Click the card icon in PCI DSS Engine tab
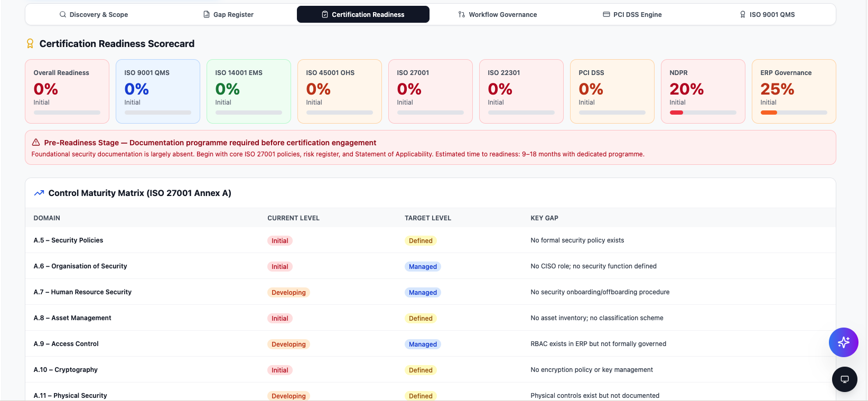The width and height of the screenshot is (868, 401). click(606, 15)
